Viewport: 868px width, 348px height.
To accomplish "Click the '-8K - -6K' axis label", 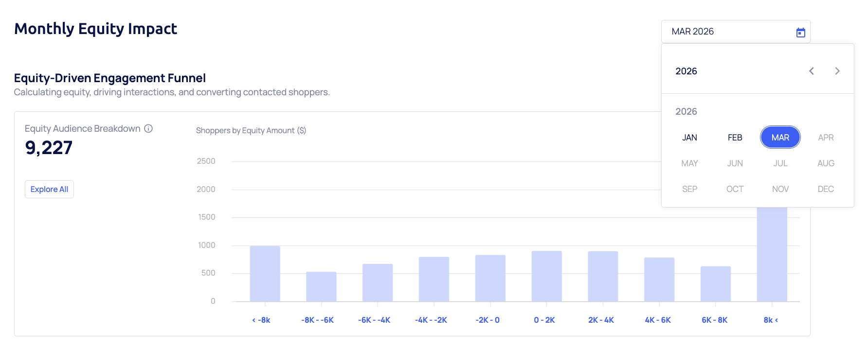I will [x=317, y=320].
